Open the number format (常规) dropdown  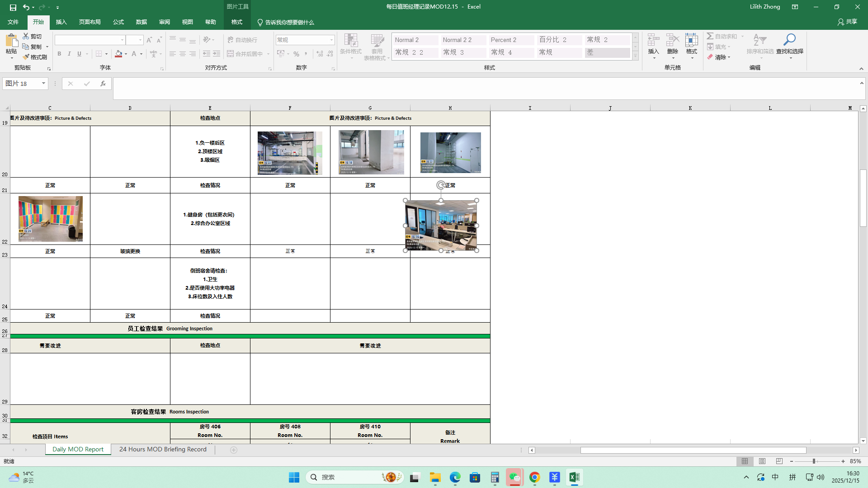pos(331,40)
